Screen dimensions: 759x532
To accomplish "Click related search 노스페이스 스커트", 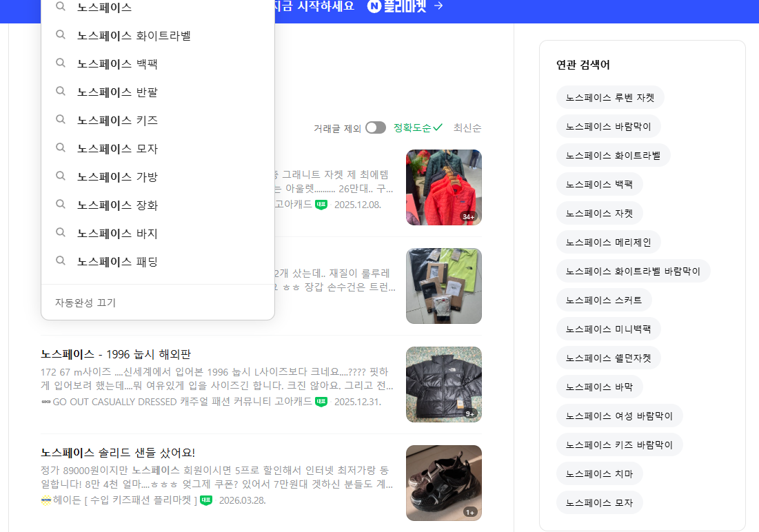I will pos(604,300).
